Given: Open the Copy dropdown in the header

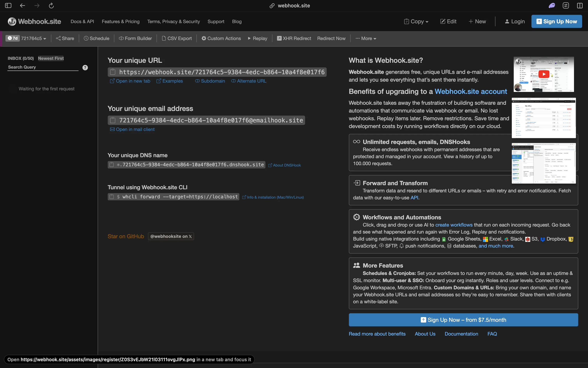Looking at the screenshot, I should tap(416, 21).
